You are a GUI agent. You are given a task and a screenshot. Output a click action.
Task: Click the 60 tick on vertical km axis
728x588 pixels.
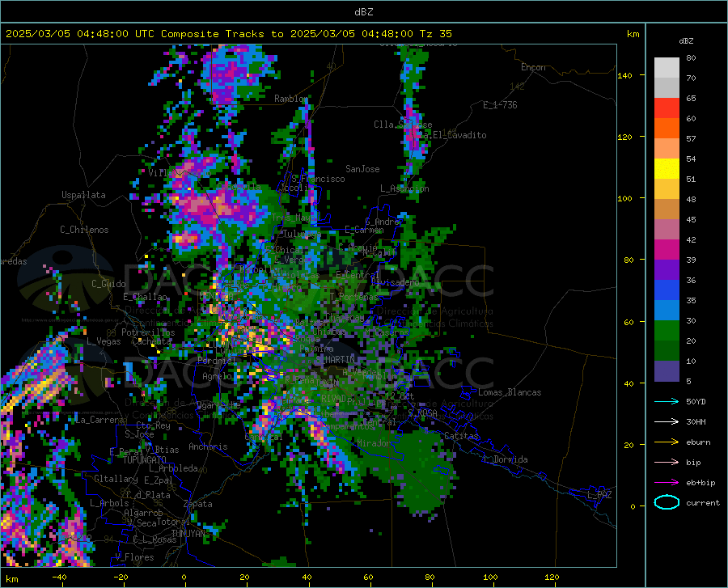(629, 322)
